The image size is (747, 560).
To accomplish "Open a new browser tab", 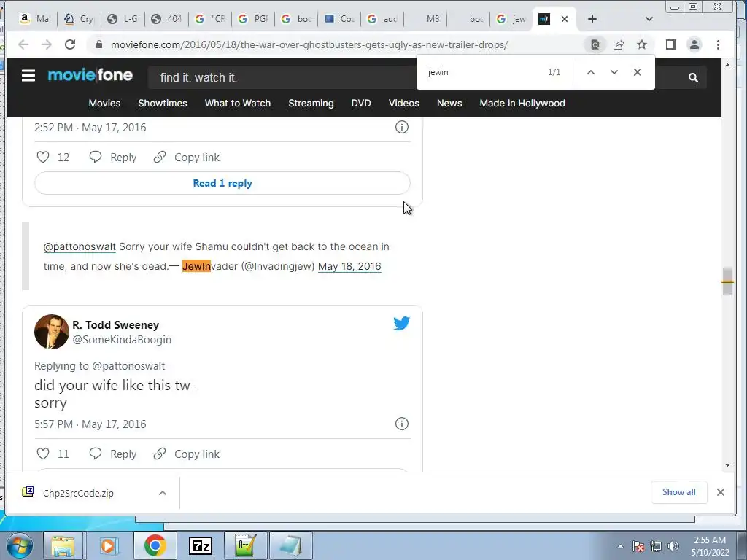I will 592,19.
